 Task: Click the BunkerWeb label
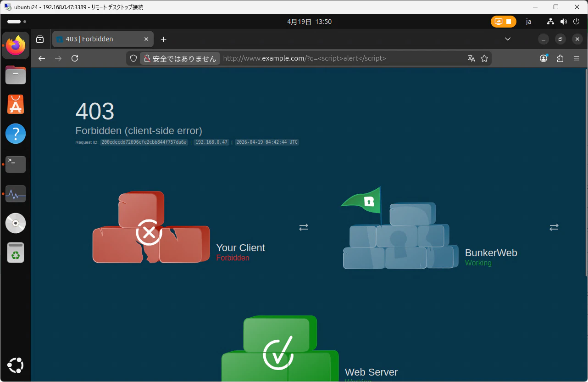click(491, 253)
